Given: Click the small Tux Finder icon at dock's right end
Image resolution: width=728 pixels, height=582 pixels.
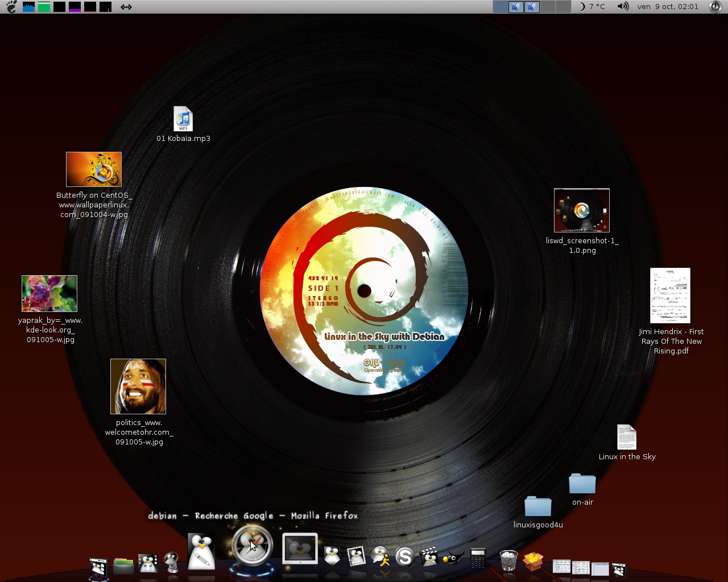Looking at the screenshot, I should 619,569.
